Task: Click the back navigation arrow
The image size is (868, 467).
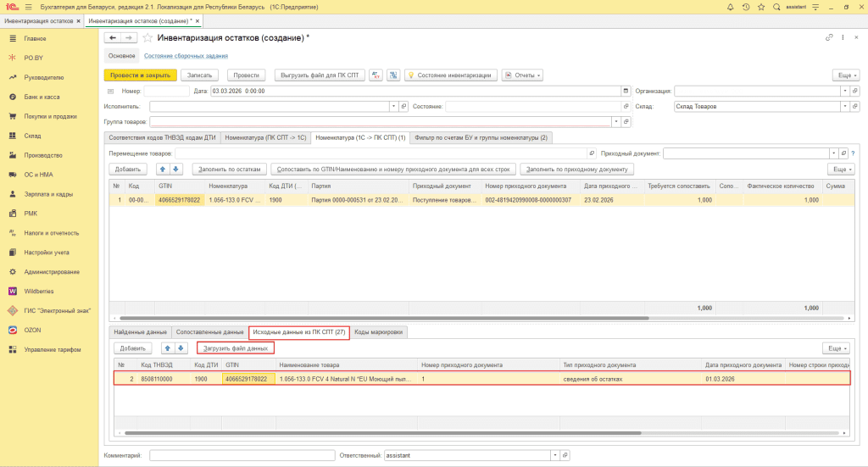Action: 113,37
